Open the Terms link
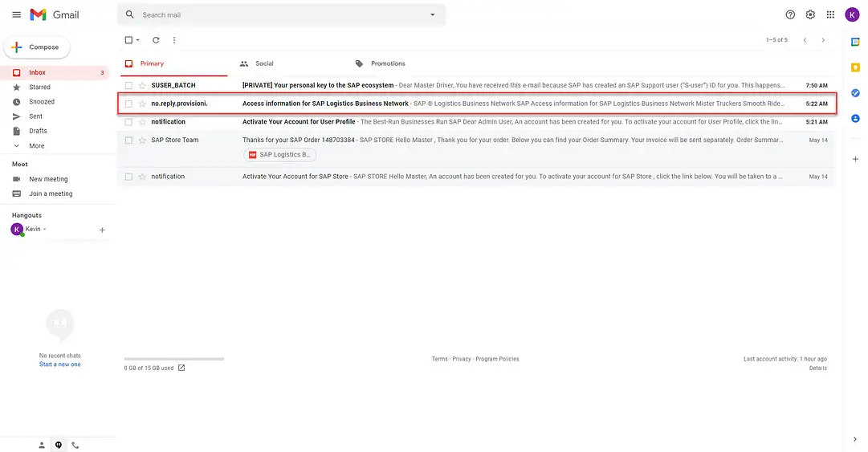 pos(439,359)
